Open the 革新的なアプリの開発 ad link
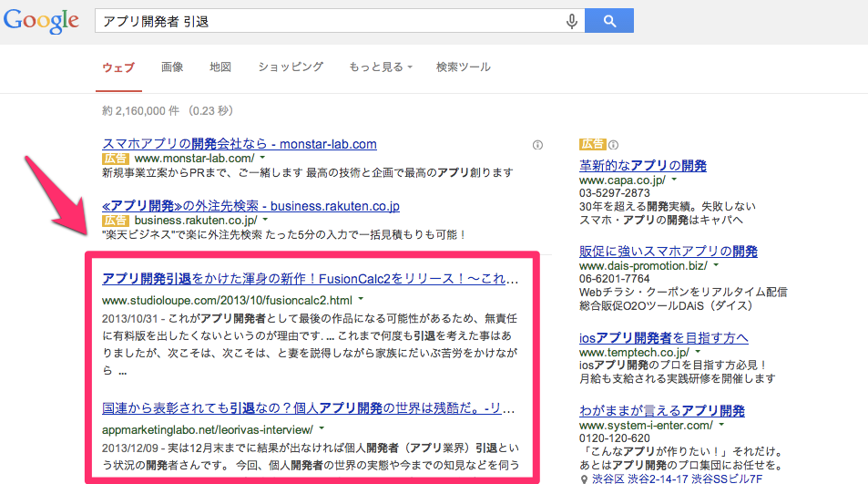The height and width of the screenshot is (484, 868). click(643, 166)
